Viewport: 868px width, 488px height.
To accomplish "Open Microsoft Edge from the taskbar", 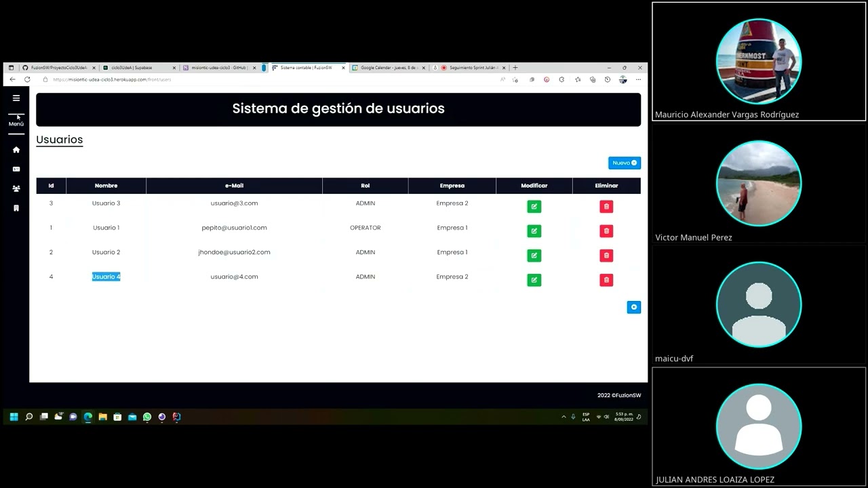I will click(87, 417).
